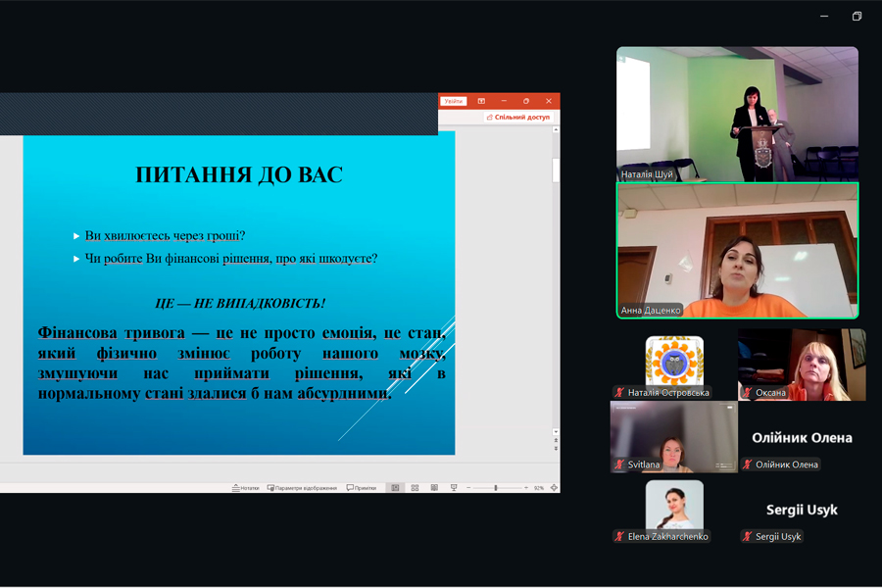Viewport: 882px width, 588px height.
Task: Click muted mic icon on Олійник Олена label
Action: pyautogui.click(x=748, y=465)
